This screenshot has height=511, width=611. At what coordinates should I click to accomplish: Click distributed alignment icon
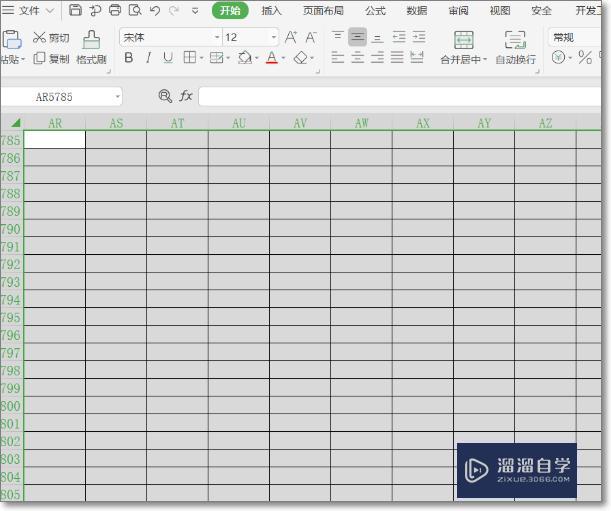[417, 58]
